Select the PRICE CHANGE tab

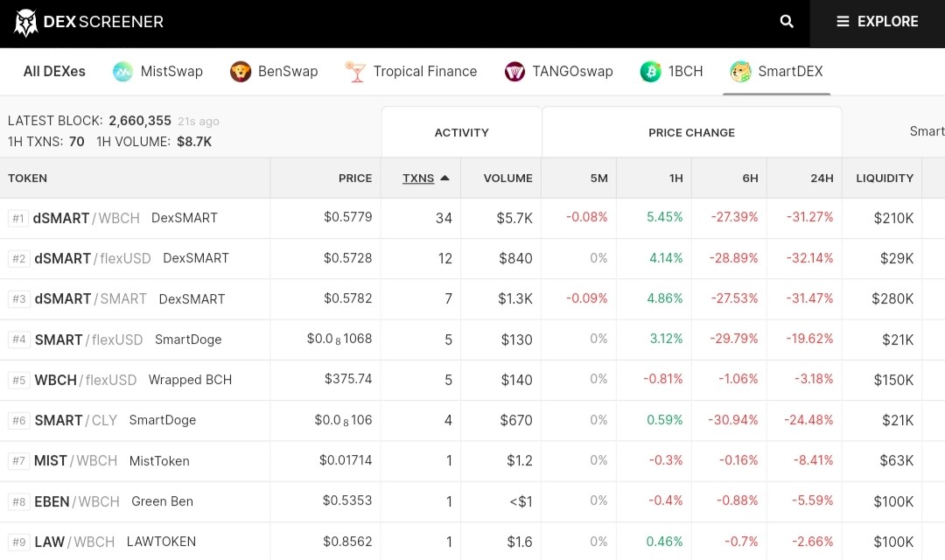click(692, 133)
